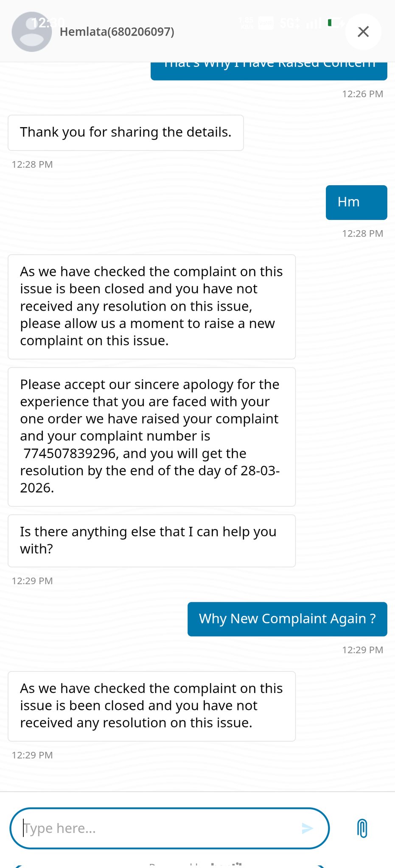
Task: Focus the "Type here..." message input
Action: click(161, 828)
